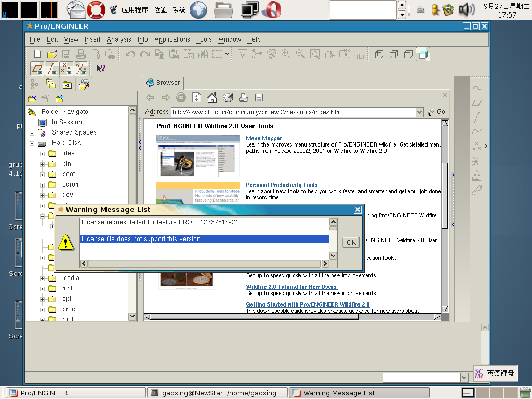Expand the Shared Spaces tree node
The width and height of the screenshot is (532, 399).
click(x=32, y=134)
